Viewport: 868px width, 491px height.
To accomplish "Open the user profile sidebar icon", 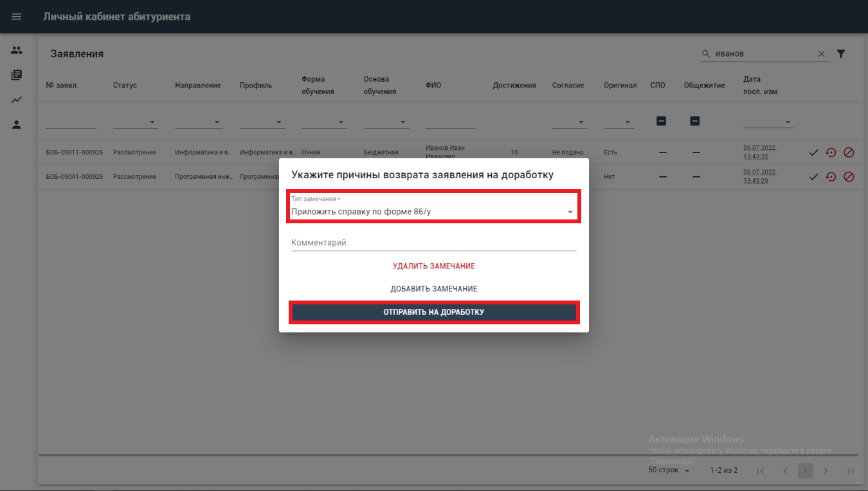I will (17, 125).
